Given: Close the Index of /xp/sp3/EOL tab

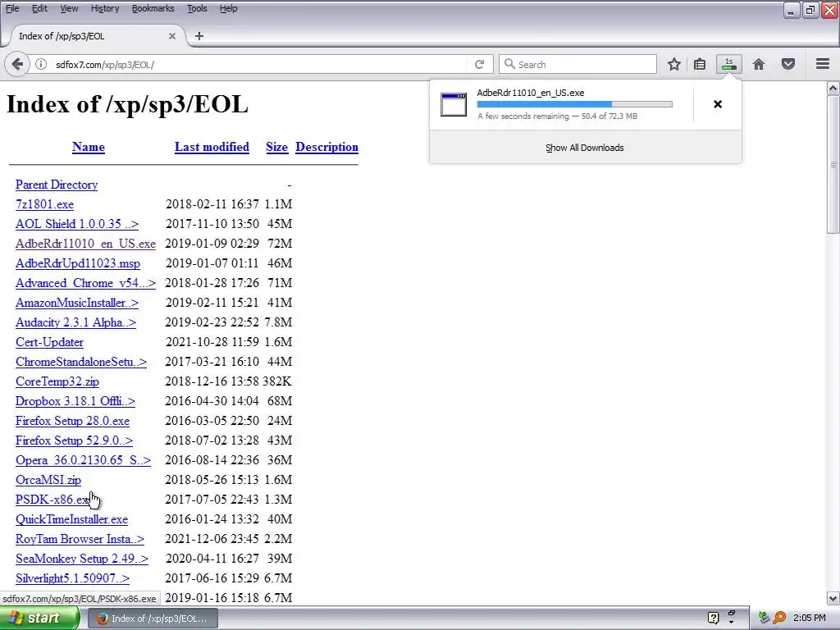Looking at the screenshot, I should tap(172, 36).
